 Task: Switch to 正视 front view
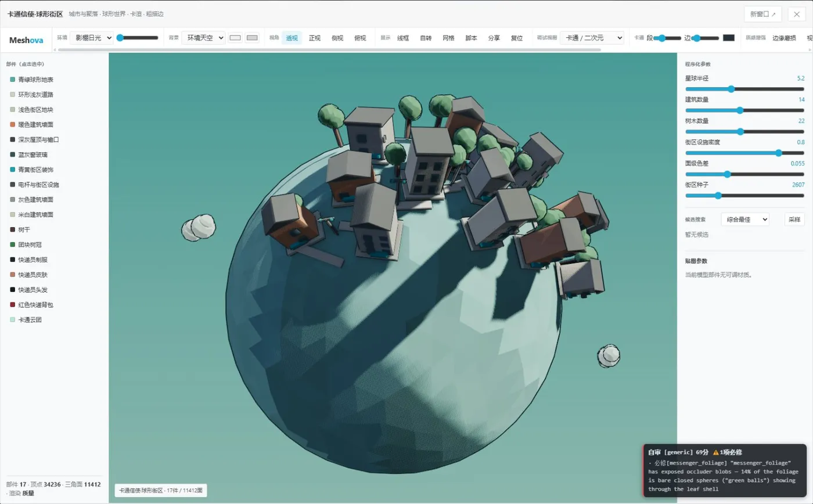click(x=315, y=38)
